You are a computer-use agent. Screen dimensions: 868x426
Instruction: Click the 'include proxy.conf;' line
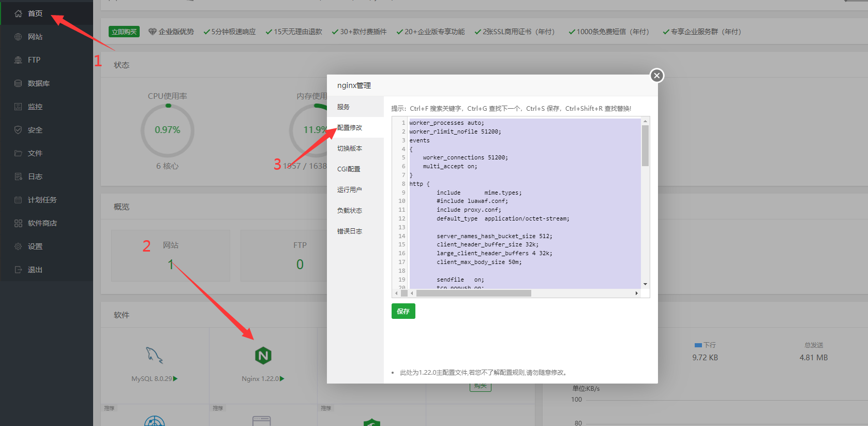(x=469, y=210)
